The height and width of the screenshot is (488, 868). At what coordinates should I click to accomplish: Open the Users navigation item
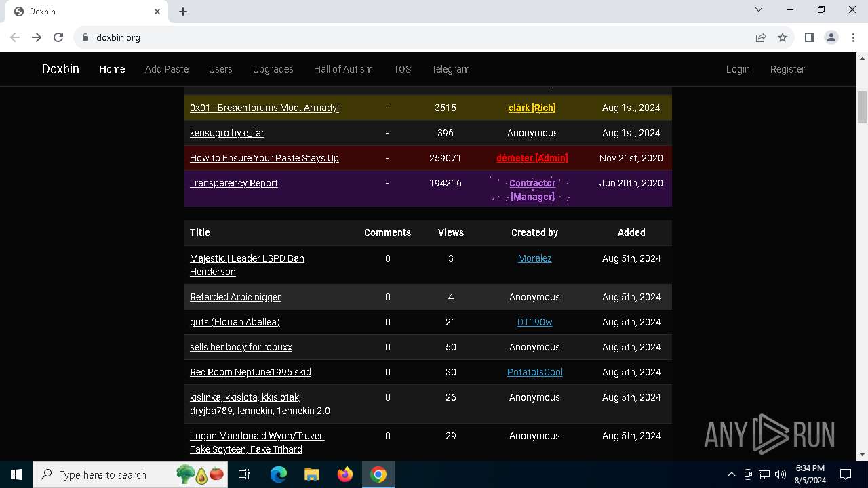tap(220, 69)
